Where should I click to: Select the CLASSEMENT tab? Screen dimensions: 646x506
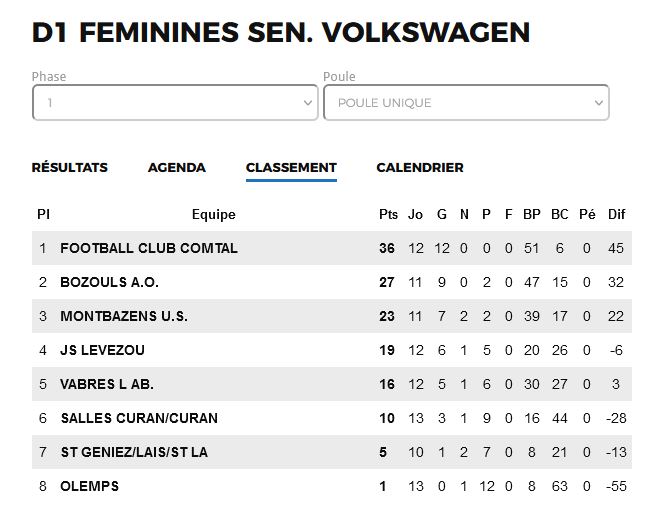pos(291,167)
